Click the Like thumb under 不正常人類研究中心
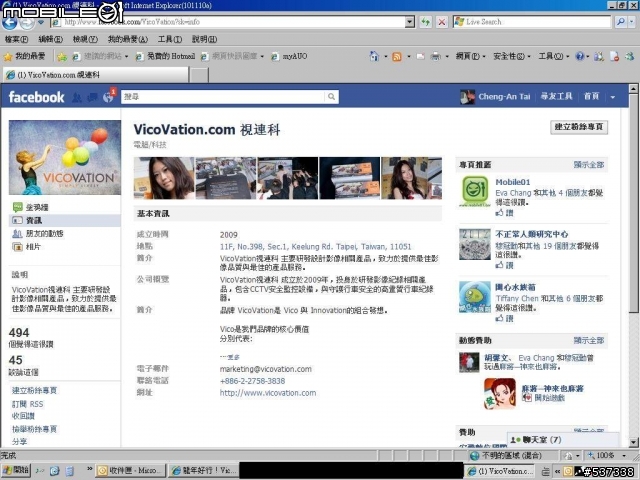This screenshot has width=640, height=480. [500, 265]
